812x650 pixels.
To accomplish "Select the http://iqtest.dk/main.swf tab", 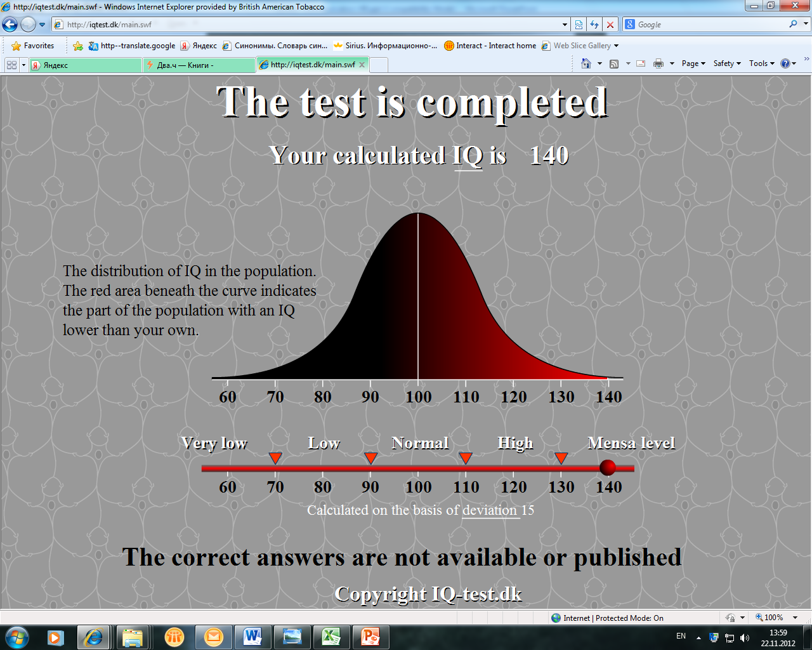I will [313, 64].
